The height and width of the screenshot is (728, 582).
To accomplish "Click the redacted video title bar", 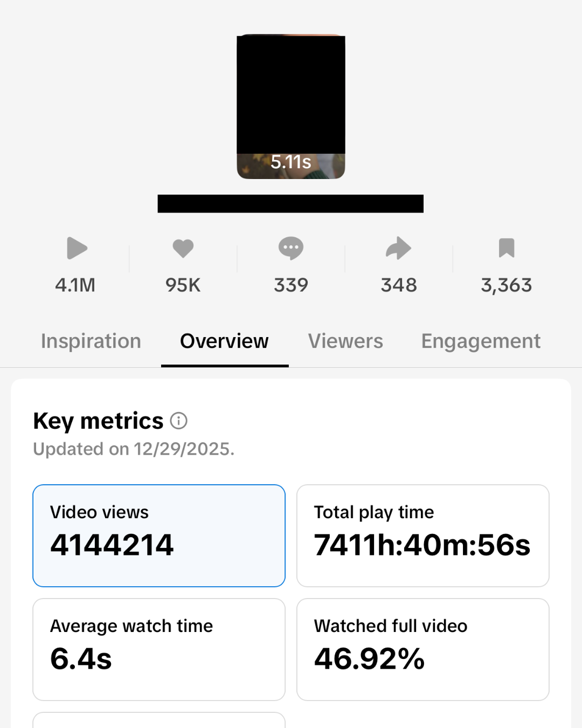I will pos(290,204).
